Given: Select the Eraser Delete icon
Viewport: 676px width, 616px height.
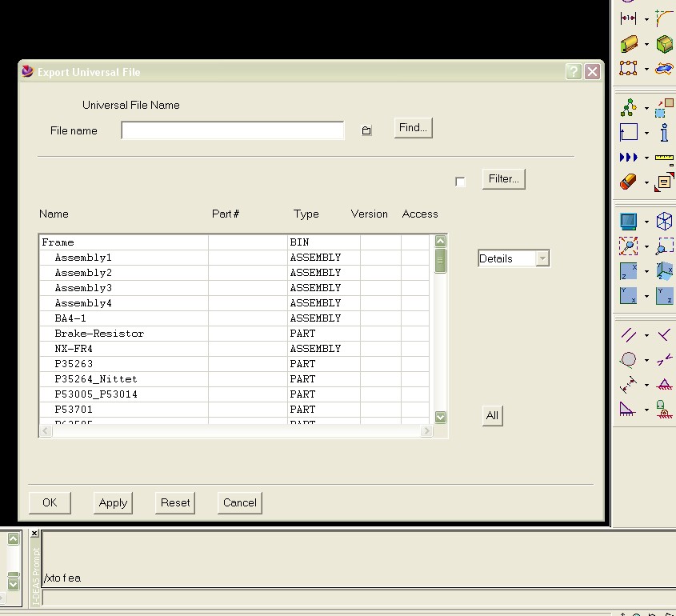Looking at the screenshot, I should [629, 182].
